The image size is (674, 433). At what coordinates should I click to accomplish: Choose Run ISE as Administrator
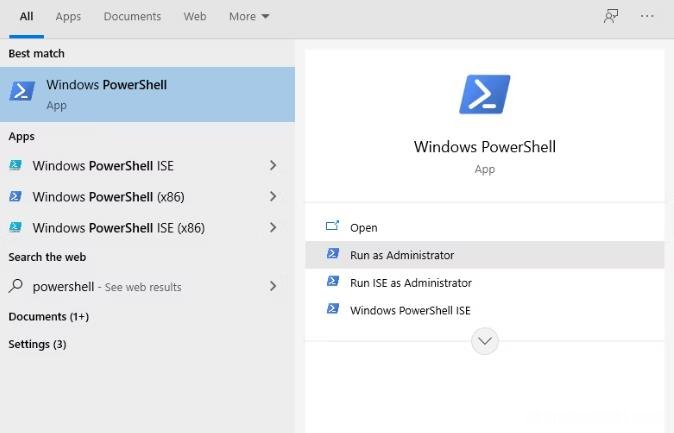coord(484,283)
